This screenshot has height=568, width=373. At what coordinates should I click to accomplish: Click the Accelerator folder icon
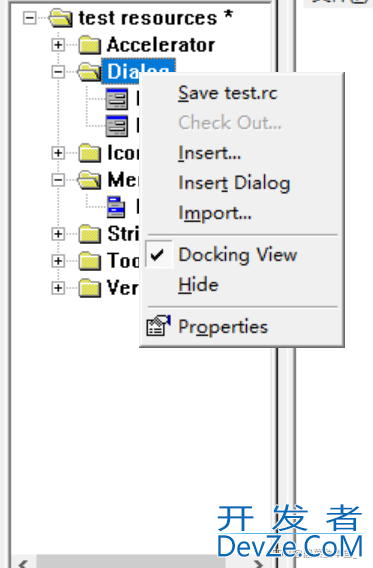(90, 45)
